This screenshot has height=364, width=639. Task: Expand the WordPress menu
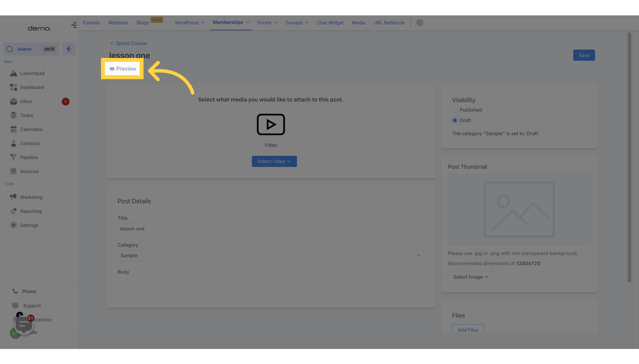point(190,23)
